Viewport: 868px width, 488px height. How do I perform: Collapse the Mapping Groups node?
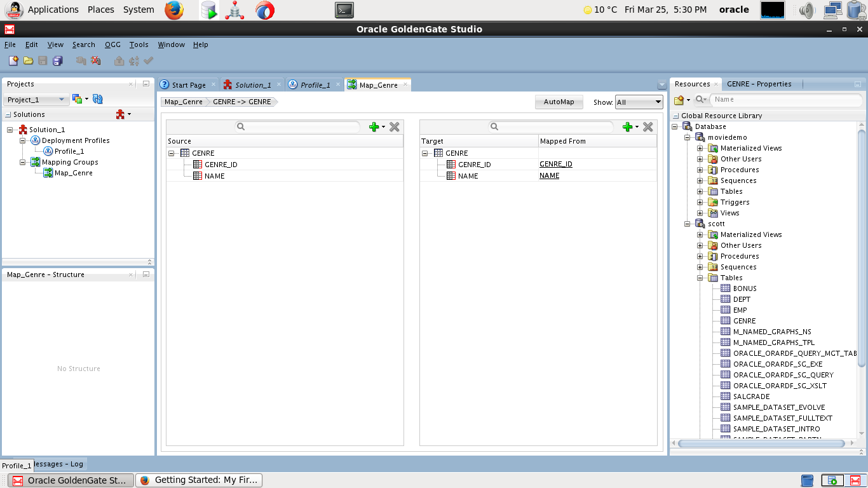click(23, 162)
